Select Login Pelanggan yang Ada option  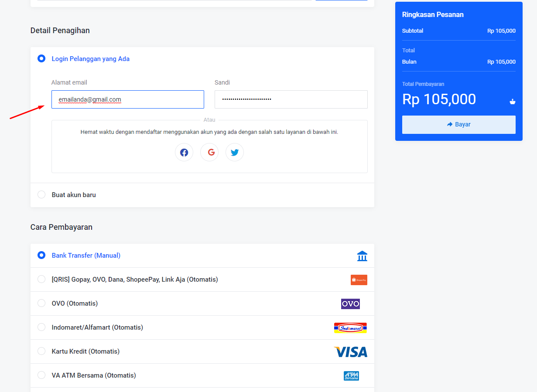pos(41,59)
